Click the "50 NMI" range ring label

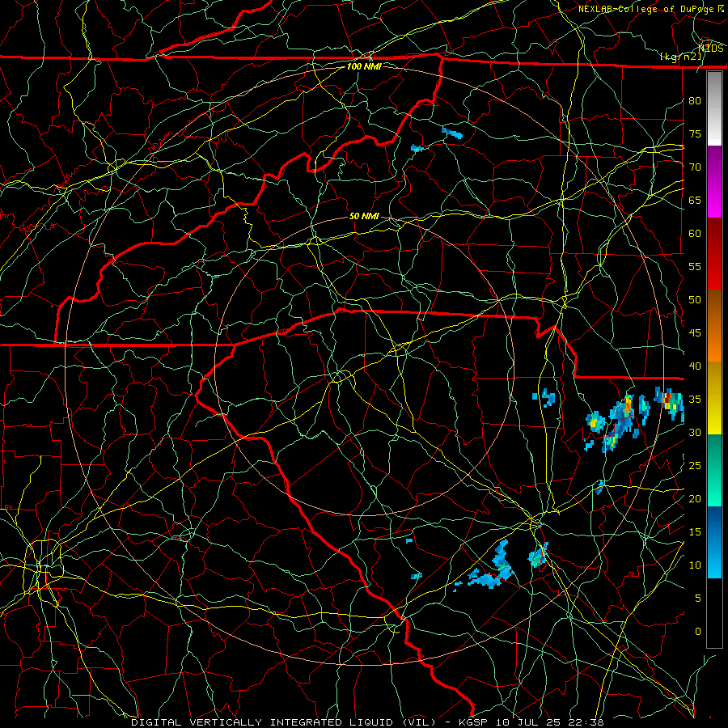click(x=364, y=216)
